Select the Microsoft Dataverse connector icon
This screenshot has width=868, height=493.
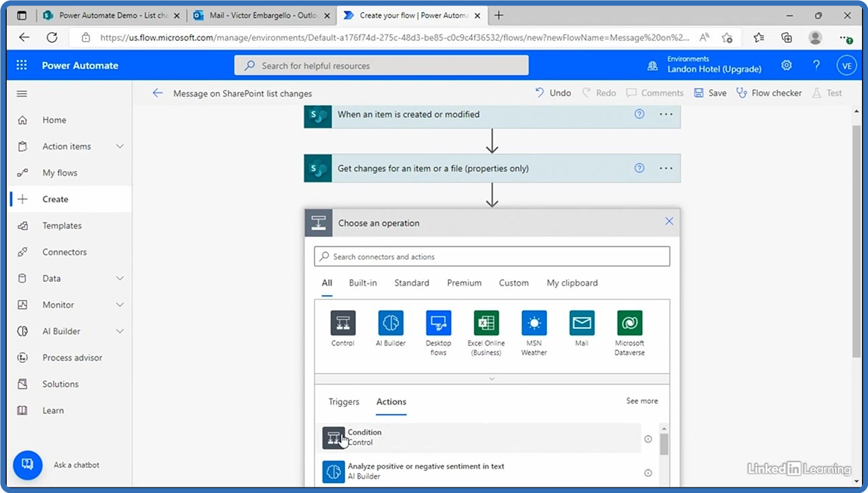click(629, 323)
